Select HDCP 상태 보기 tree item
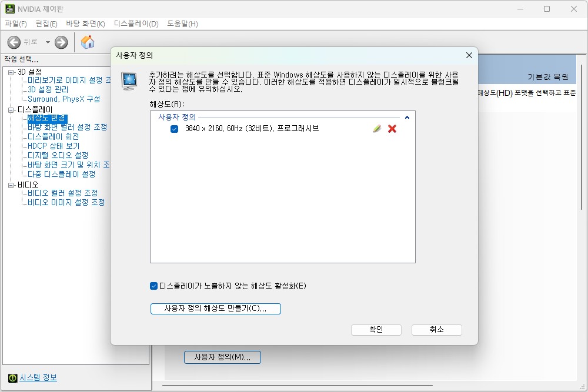The height and width of the screenshot is (392, 588). (x=54, y=146)
